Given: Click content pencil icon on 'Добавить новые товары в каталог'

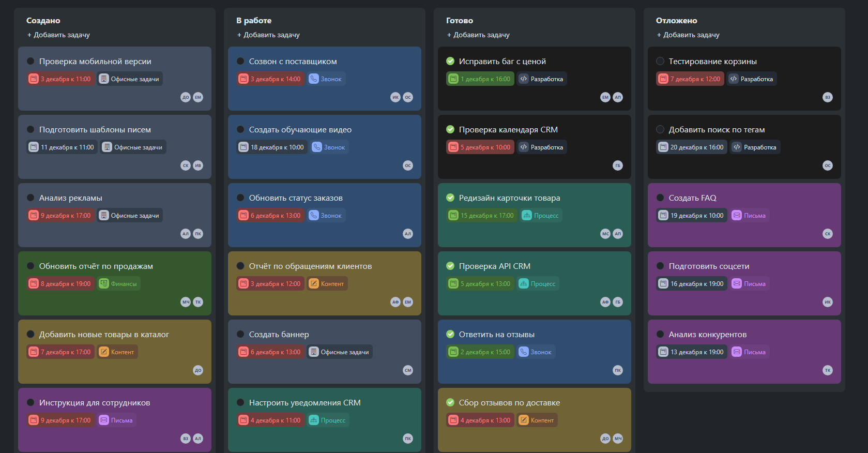Looking at the screenshot, I should coord(104,352).
